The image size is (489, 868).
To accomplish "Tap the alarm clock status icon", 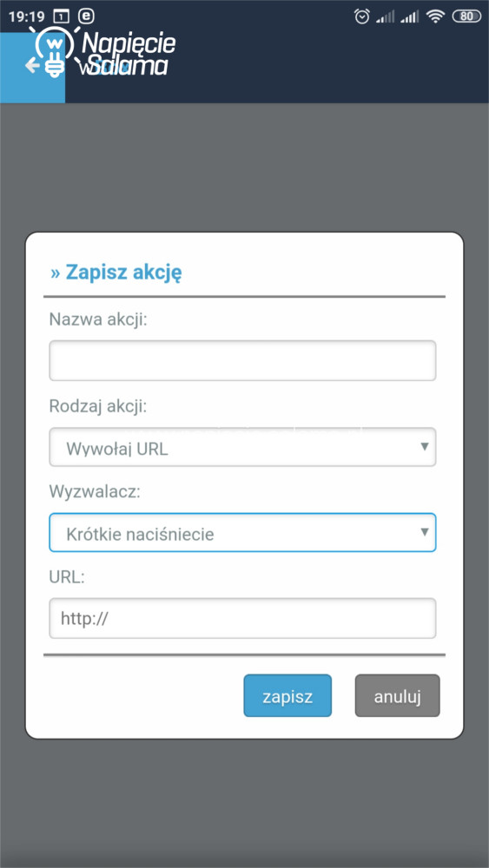I will pyautogui.click(x=361, y=16).
